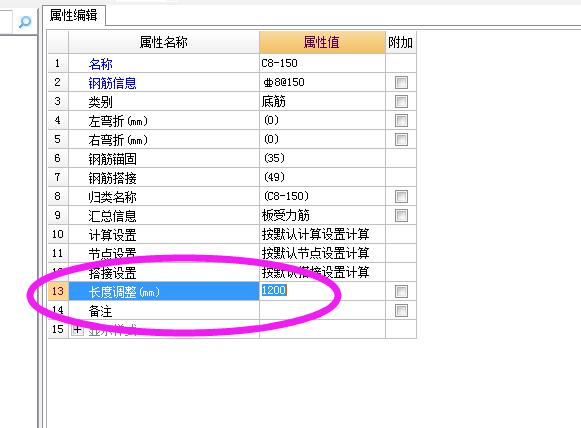Select the 长度调整(mm) property label

(x=124, y=292)
